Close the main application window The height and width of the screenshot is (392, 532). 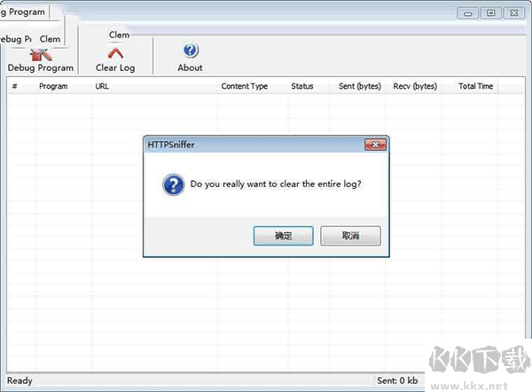(x=513, y=13)
